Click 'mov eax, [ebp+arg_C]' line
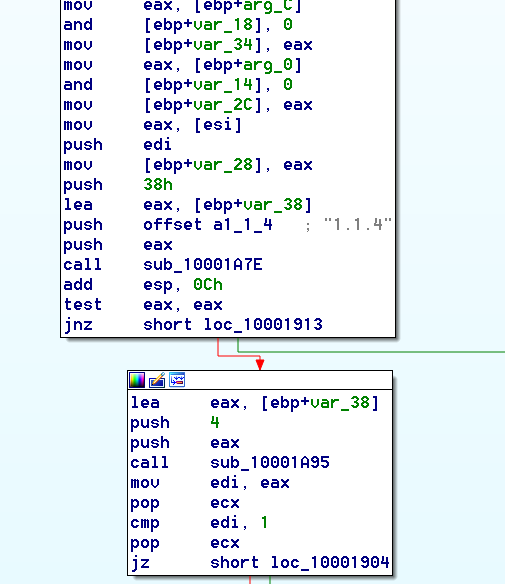The height and width of the screenshot is (584, 505). pos(182,6)
